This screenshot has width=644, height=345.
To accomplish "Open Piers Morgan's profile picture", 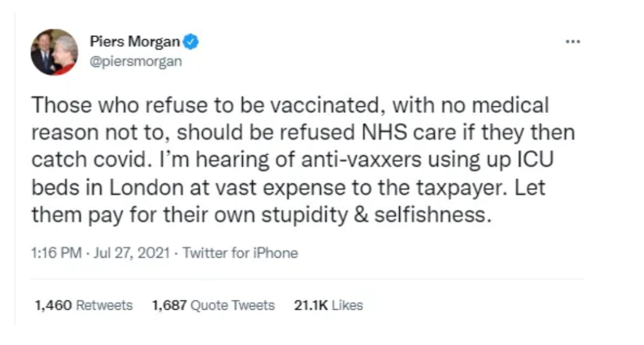I will tap(54, 52).
